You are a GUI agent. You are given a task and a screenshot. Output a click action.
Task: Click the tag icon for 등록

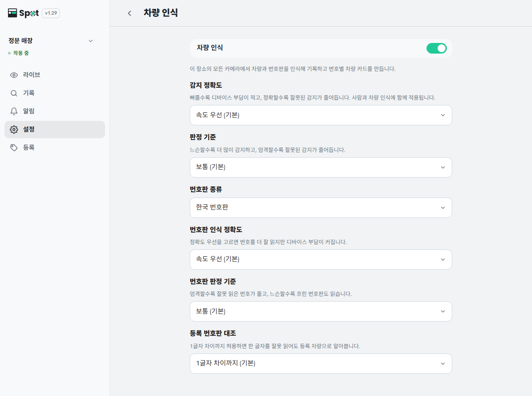14,148
